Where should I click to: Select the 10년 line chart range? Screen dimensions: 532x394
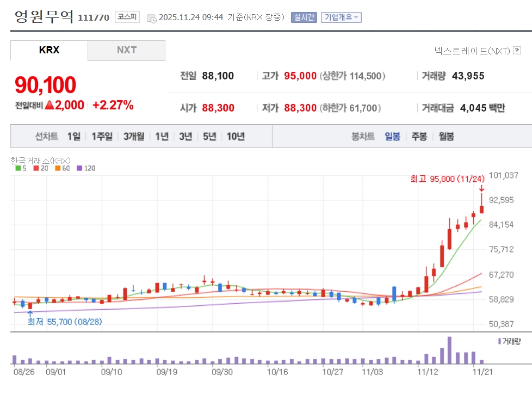(x=236, y=136)
